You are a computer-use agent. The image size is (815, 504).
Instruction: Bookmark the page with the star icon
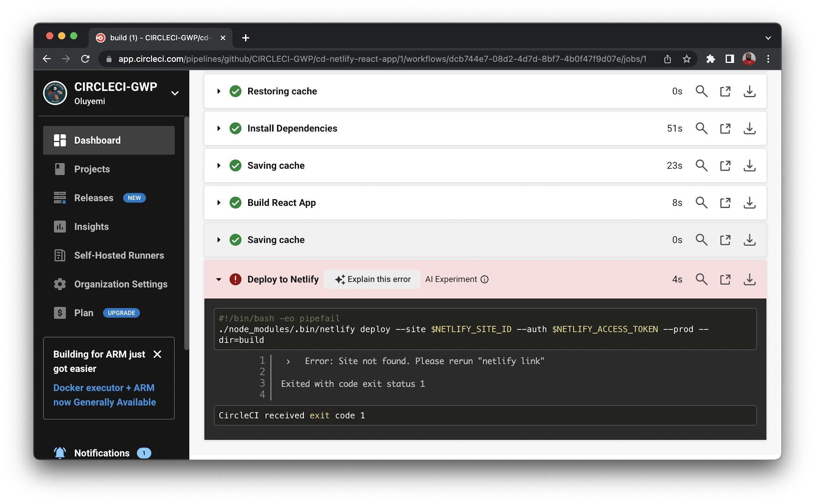tap(687, 59)
